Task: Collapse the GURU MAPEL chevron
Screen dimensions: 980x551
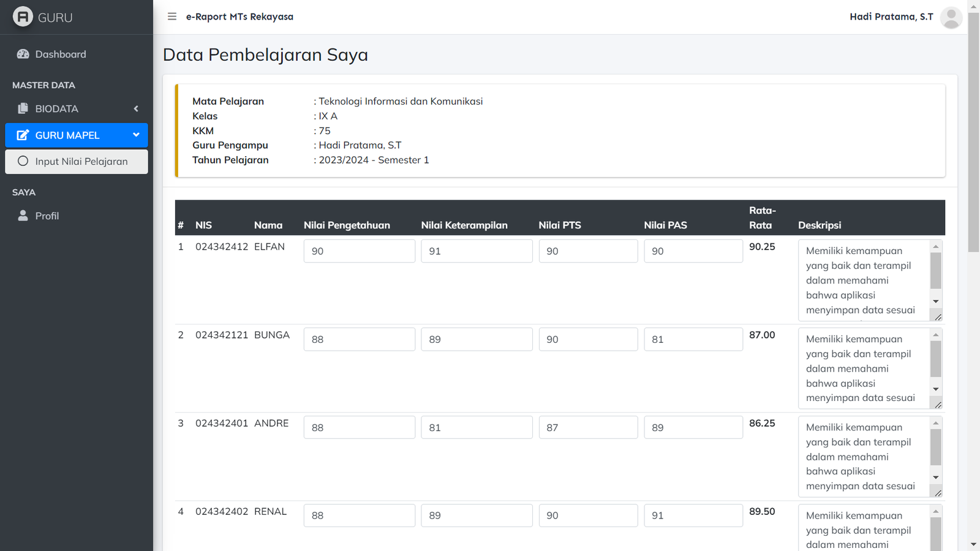Action: pyautogui.click(x=136, y=135)
